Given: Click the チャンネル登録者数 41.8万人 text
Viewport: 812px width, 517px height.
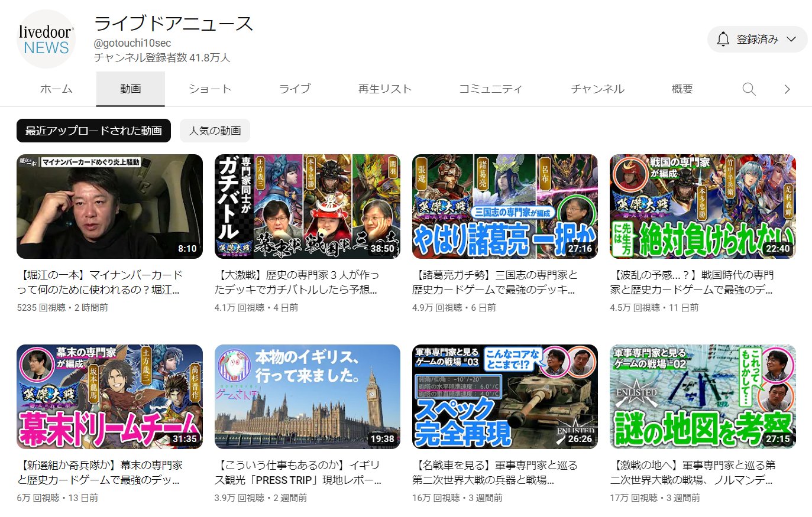Looking at the screenshot, I should tap(162, 58).
